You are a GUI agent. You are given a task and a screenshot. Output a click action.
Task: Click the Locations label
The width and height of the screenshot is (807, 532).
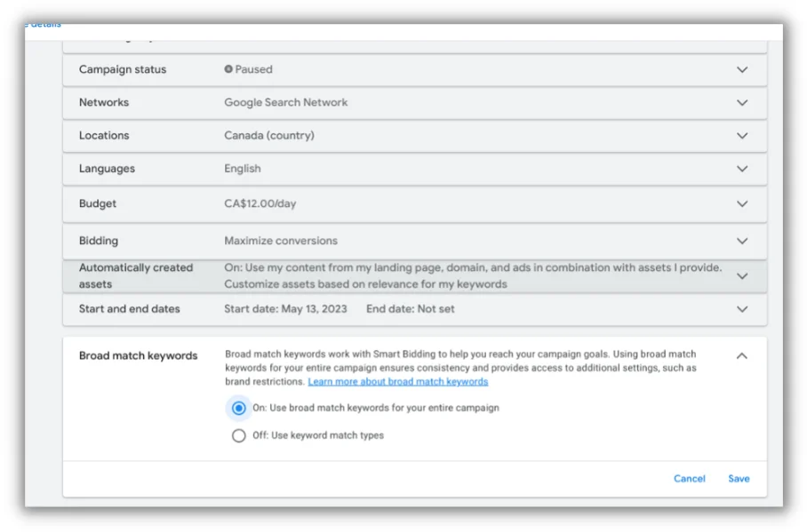[x=104, y=135]
